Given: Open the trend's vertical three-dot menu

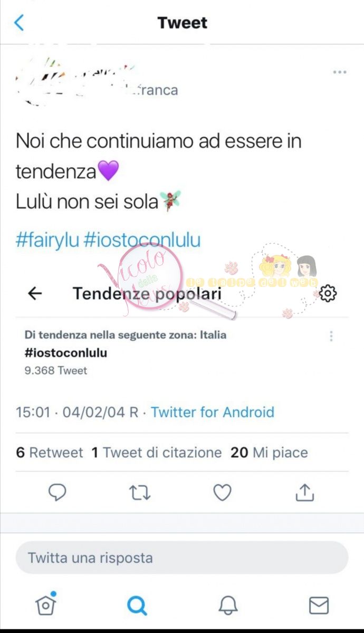Looking at the screenshot, I should 331,336.
